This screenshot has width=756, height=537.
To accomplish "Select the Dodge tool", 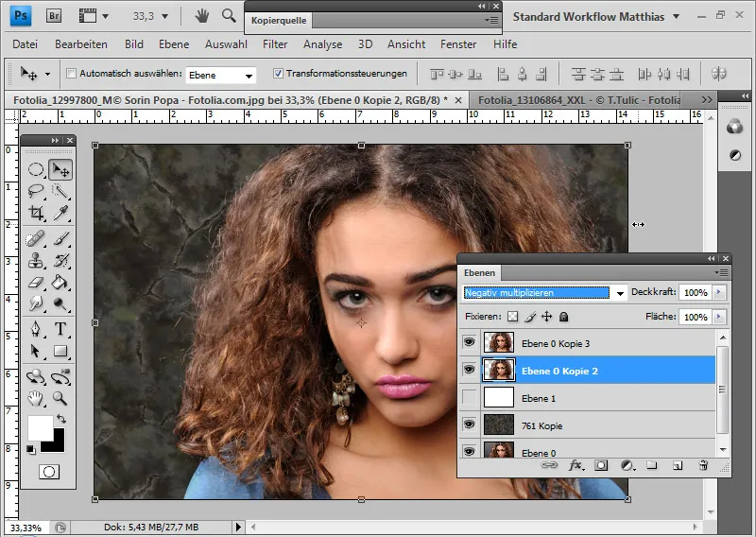I will pyautogui.click(x=60, y=303).
